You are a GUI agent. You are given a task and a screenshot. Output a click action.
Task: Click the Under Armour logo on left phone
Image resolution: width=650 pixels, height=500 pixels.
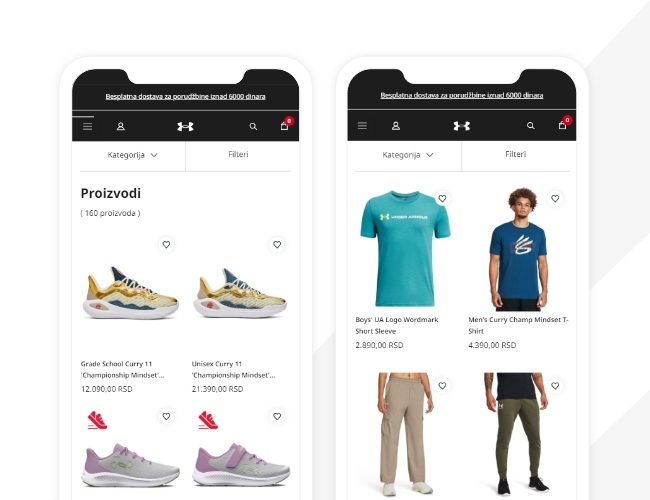(185, 126)
